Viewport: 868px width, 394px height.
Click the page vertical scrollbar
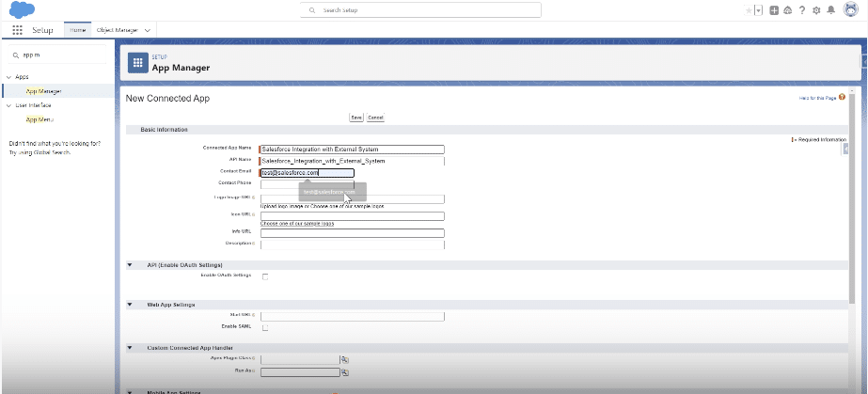point(851,199)
